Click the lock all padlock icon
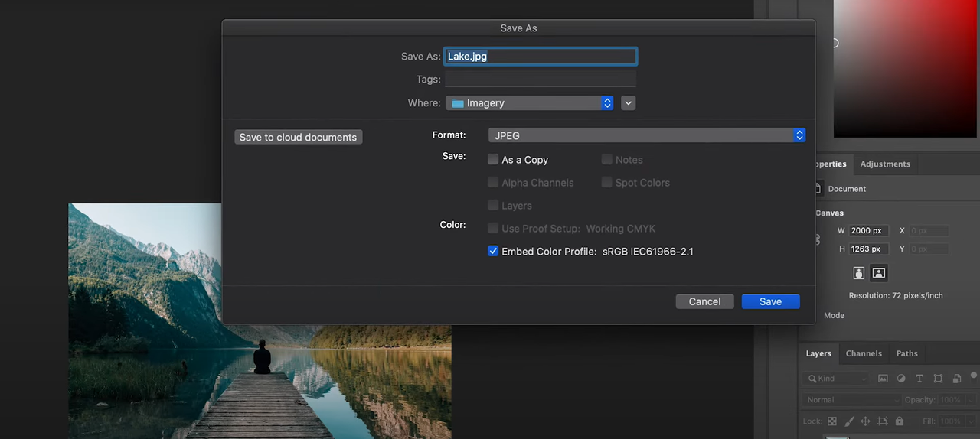Screen dimensions: 980x439 900,421
